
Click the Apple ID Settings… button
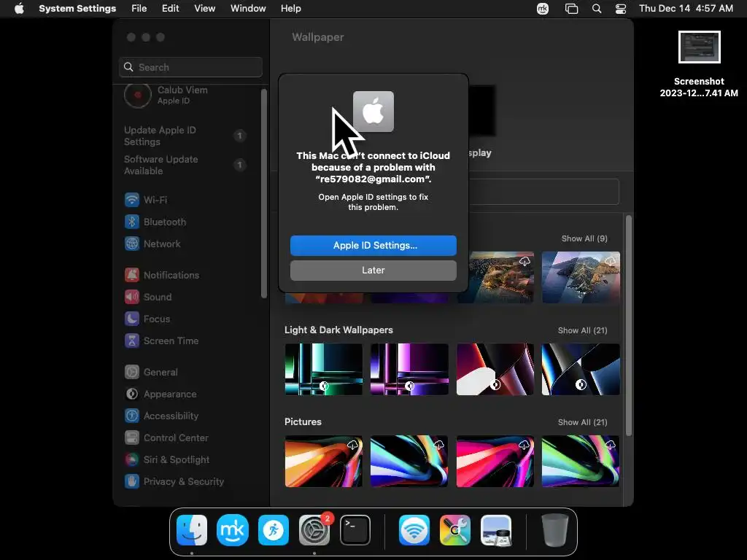click(373, 245)
